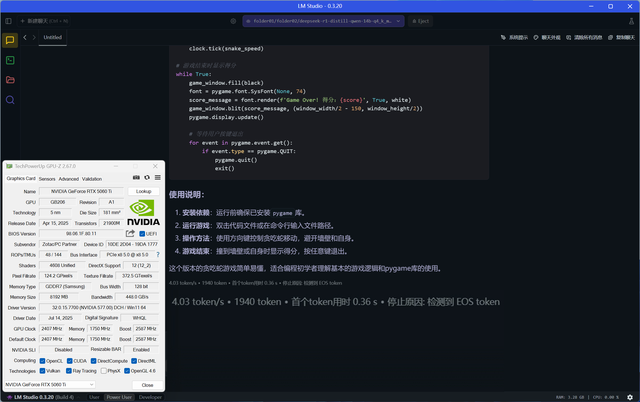Toggle the DirectCompute checkbox
This screenshot has height=402, width=640.
coord(93,361)
